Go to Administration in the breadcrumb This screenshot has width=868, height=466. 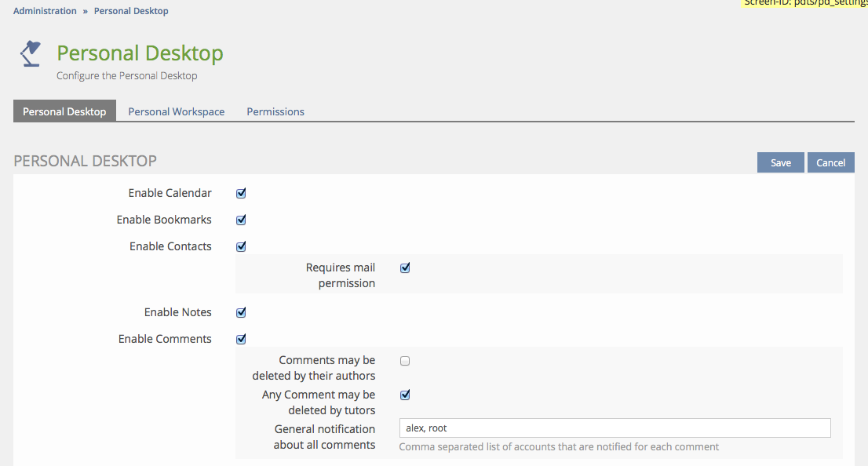pyautogui.click(x=45, y=11)
